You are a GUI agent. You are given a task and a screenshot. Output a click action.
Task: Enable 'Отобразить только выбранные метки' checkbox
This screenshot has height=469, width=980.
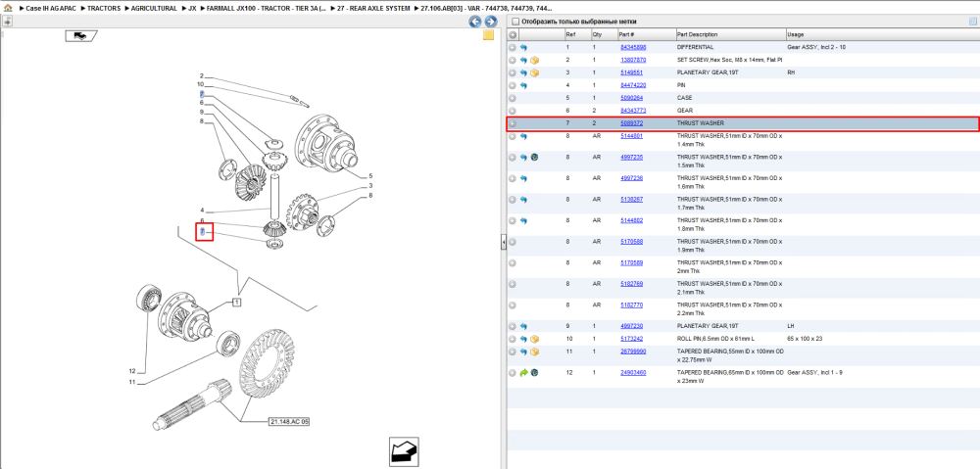[x=515, y=22]
